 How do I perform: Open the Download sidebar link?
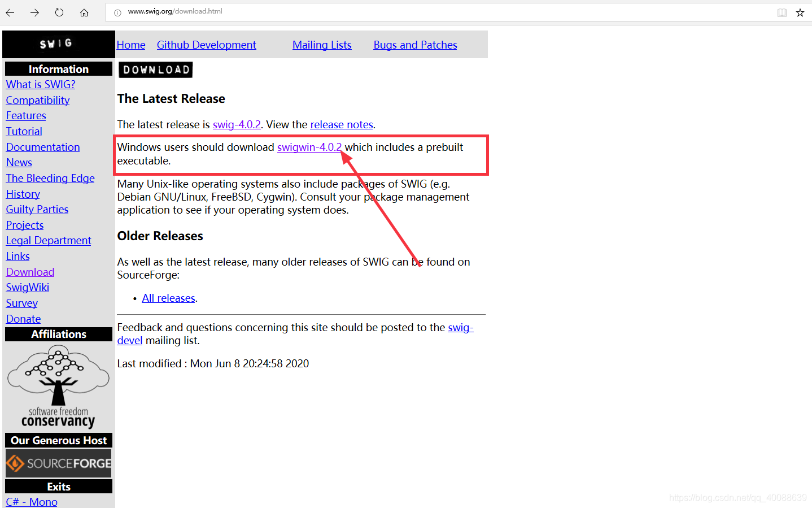pos(30,272)
